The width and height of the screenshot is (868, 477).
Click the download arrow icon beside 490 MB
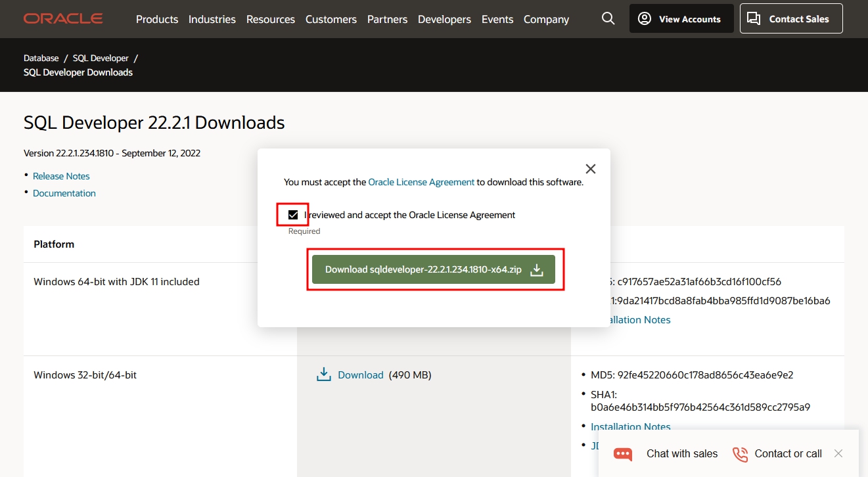(324, 375)
